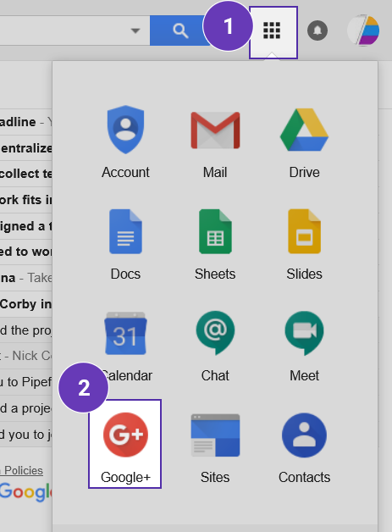The image size is (392, 532).
Task: Expand the search options dropdown arrow
Action: click(135, 30)
